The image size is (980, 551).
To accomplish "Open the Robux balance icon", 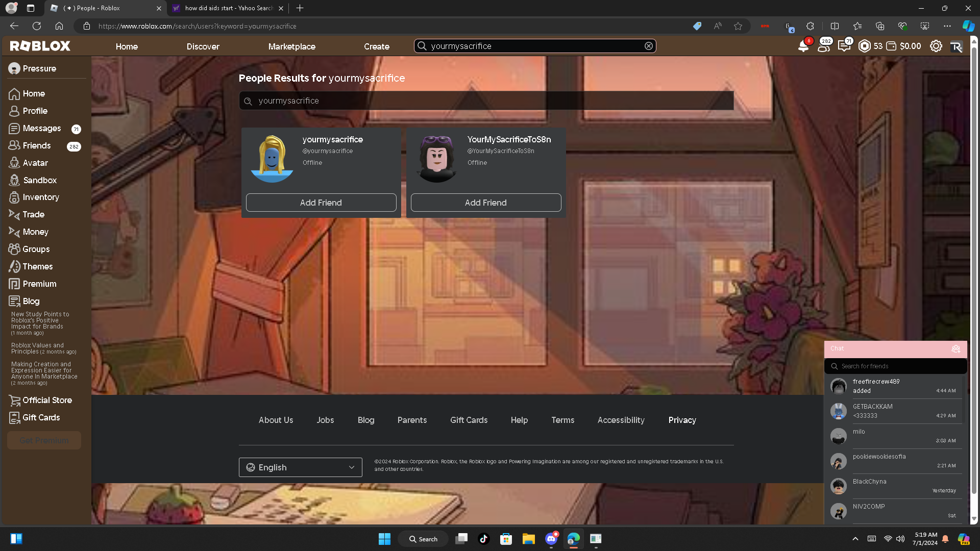I will [x=864, y=46].
